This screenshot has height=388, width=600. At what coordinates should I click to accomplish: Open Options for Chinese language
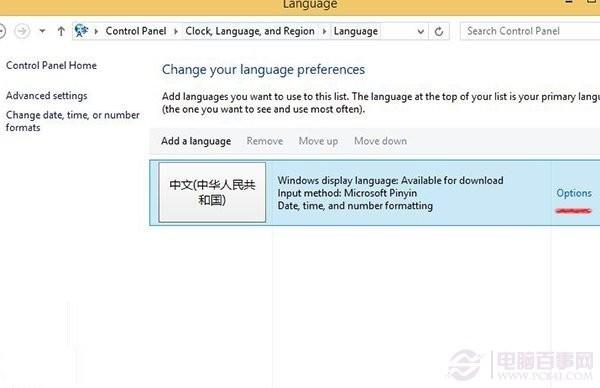pos(574,193)
